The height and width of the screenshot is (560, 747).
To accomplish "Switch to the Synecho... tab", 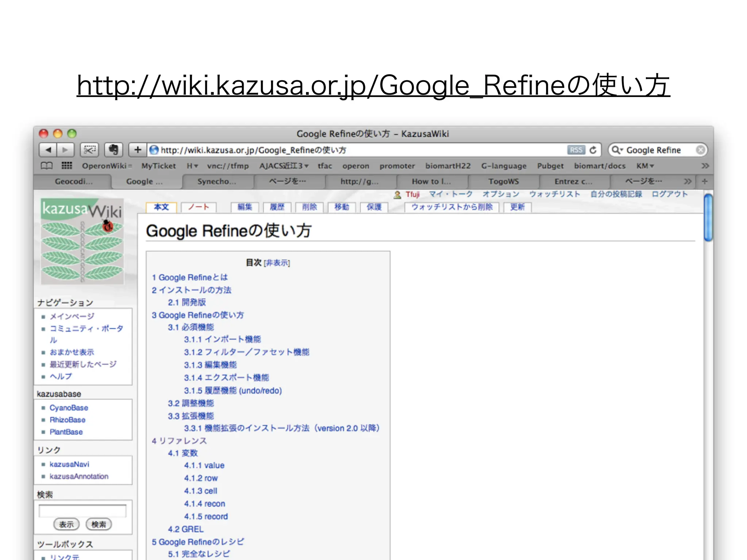I will point(217,181).
